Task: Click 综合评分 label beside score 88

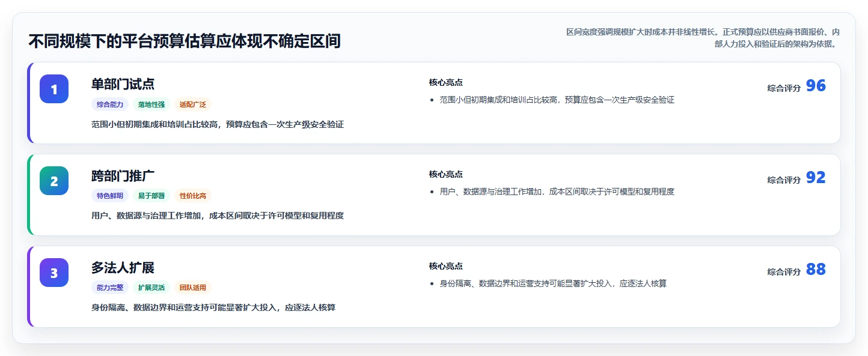Action: click(784, 272)
